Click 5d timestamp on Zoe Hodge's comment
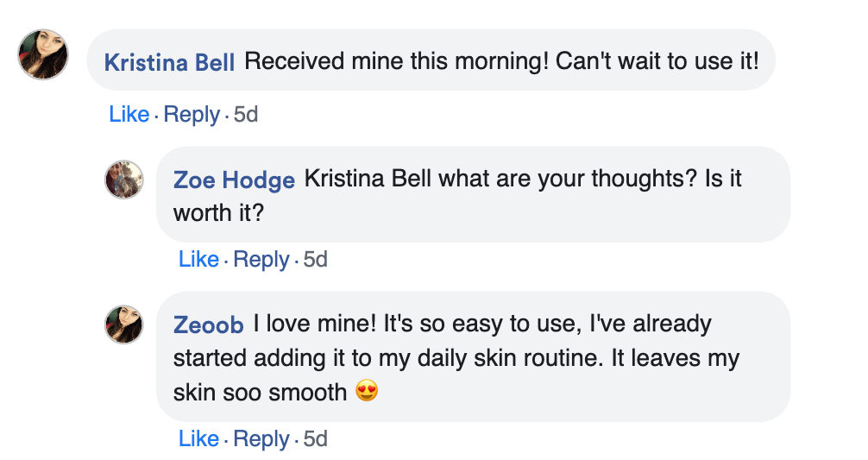The width and height of the screenshot is (868, 460). [x=316, y=260]
